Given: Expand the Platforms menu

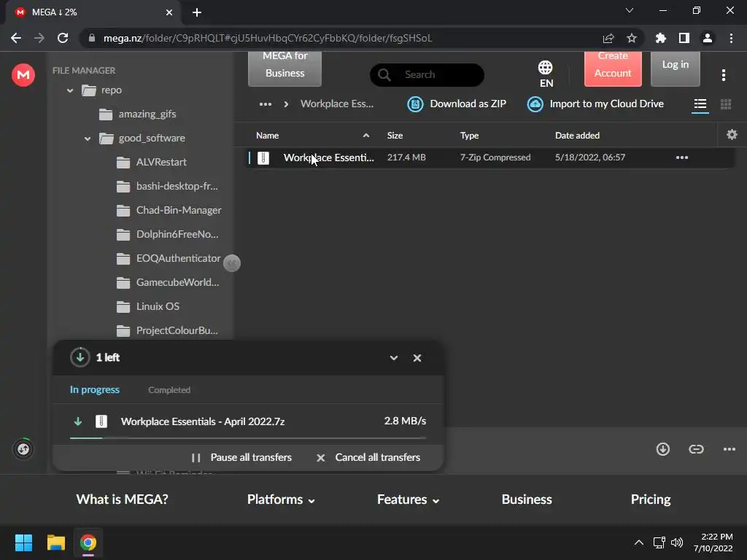Looking at the screenshot, I should click(281, 499).
